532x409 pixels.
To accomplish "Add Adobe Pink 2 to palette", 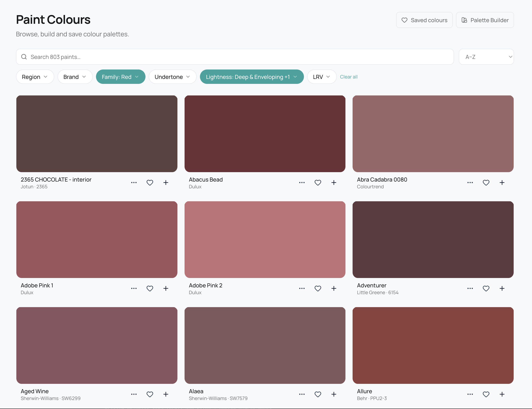I will (x=333, y=288).
